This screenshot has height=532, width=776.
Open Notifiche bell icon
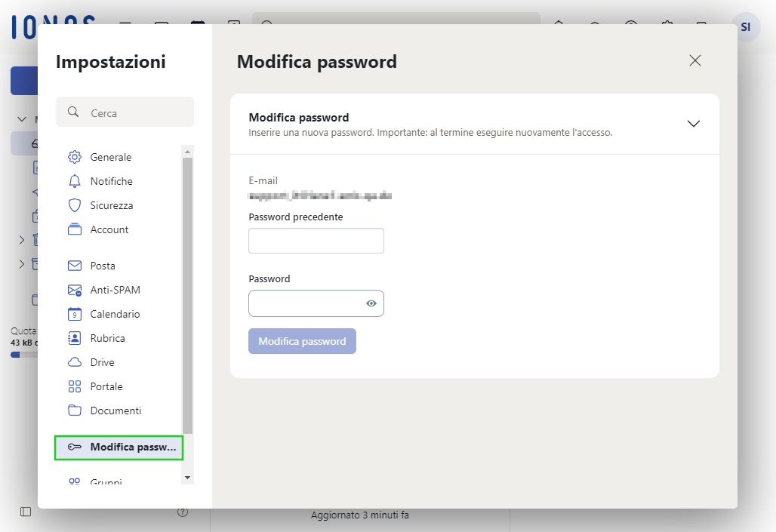pyautogui.click(x=74, y=181)
